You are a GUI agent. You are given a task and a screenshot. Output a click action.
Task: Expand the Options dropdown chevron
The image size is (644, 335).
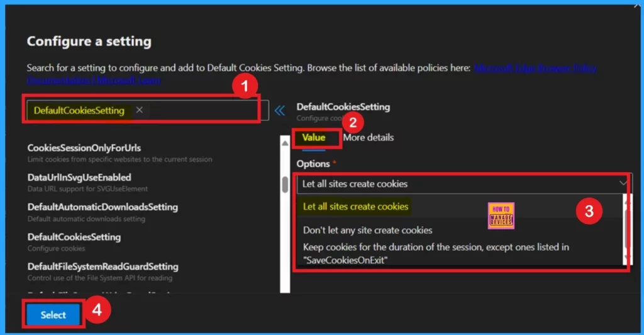click(623, 183)
